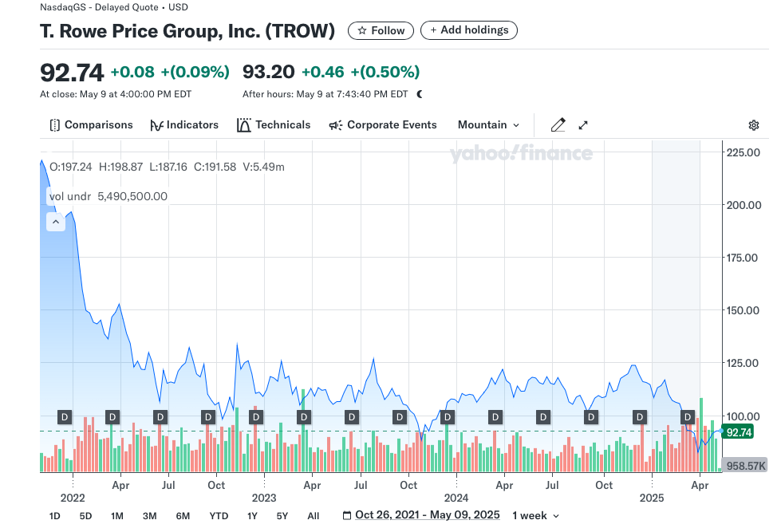
Task: Click the O:197.24 open value
Action: (71, 167)
